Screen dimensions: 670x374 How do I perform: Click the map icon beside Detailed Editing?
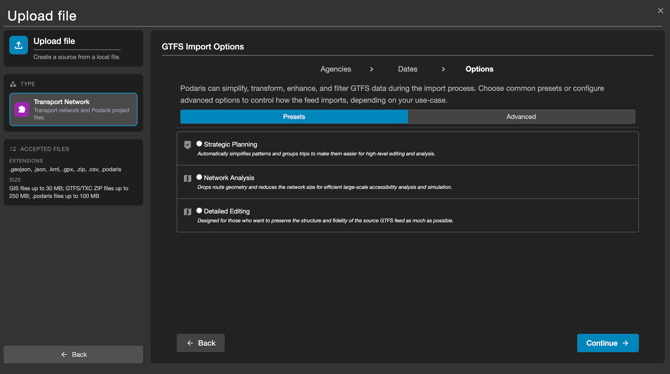187,212
